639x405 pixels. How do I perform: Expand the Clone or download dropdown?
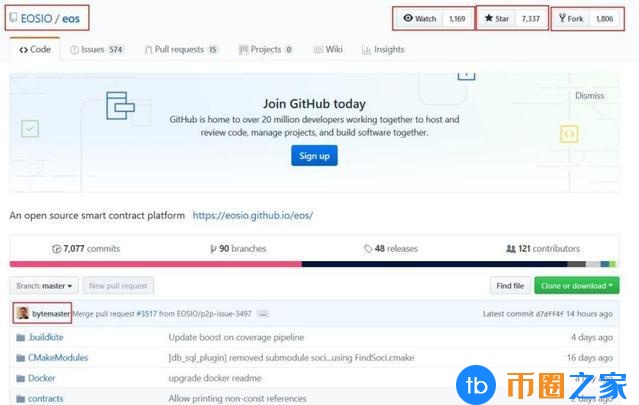pyautogui.click(x=577, y=286)
